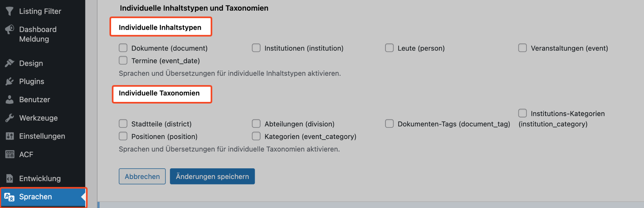Click the Sprachen translation icon
Screen dimensions: 644x208
pos(9,197)
